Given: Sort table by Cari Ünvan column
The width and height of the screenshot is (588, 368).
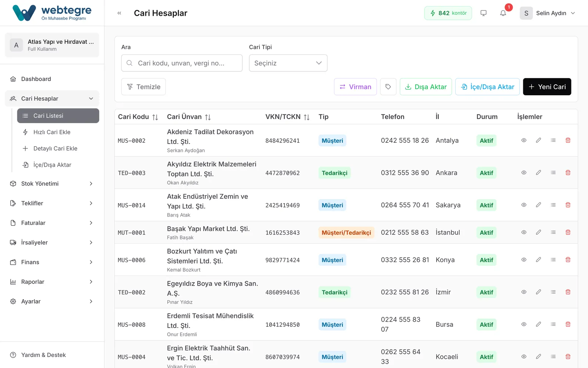Looking at the screenshot, I should coord(208,117).
